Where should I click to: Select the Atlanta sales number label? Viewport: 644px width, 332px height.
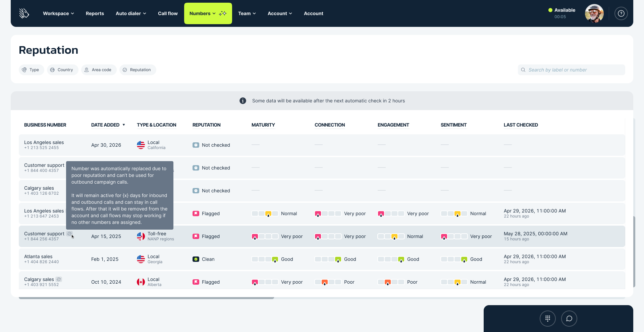coord(38,256)
